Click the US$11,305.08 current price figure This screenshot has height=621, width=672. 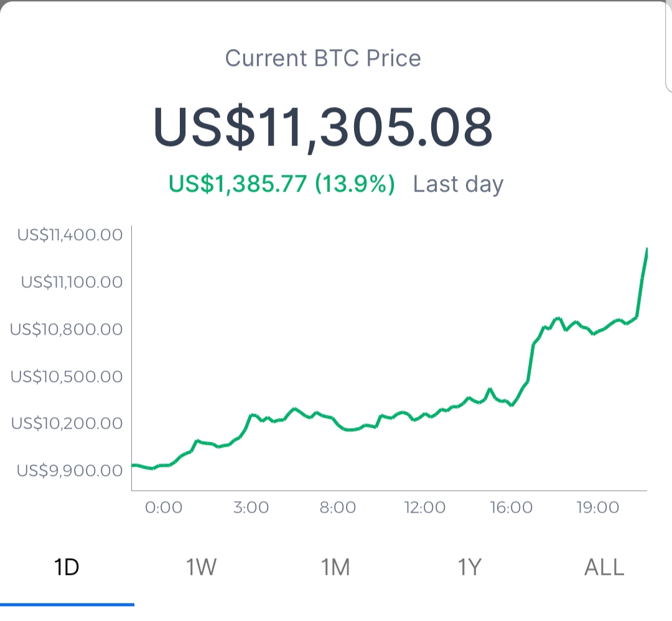tap(323, 128)
